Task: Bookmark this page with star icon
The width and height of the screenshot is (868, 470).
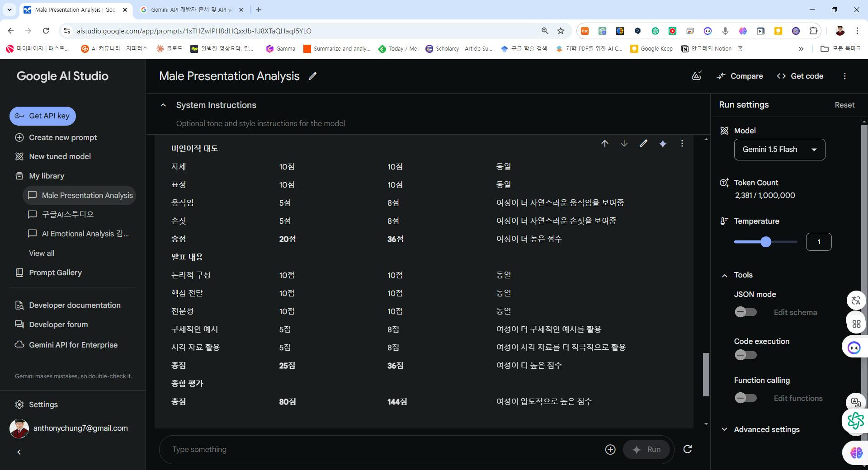Action: point(561,31)
